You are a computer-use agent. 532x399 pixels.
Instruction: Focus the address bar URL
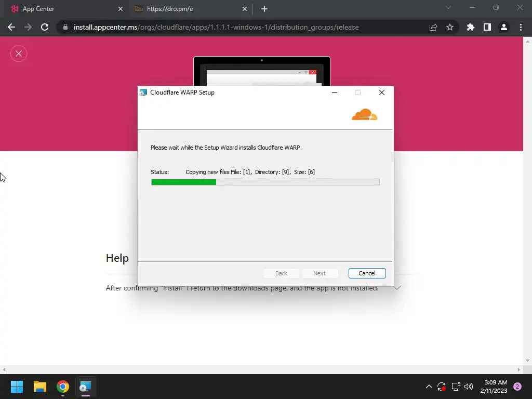click(x=216, y=27)
